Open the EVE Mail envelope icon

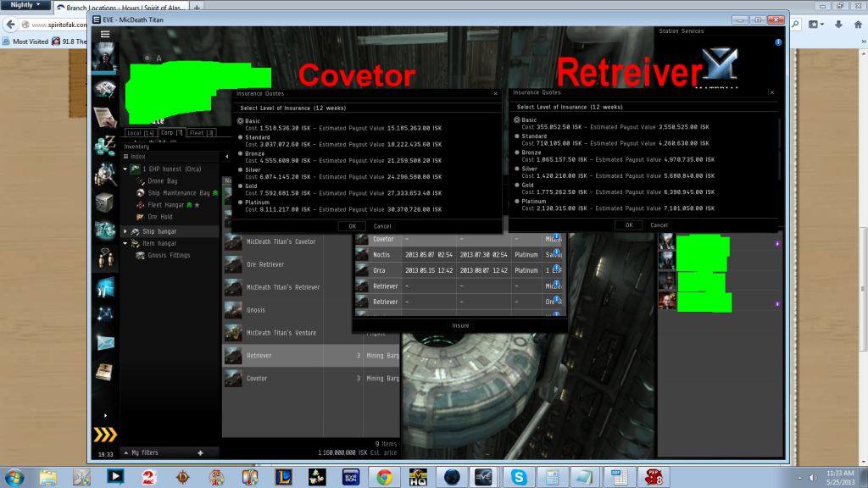pyautogui.click(x=105, y=343)
